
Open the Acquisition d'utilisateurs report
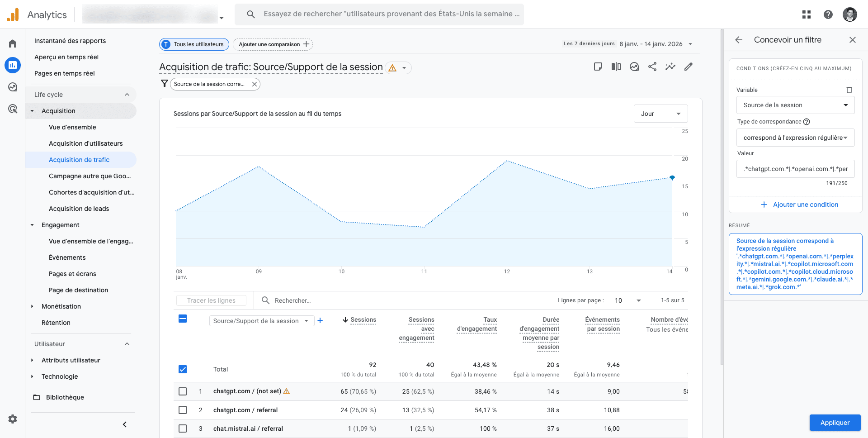86,143
